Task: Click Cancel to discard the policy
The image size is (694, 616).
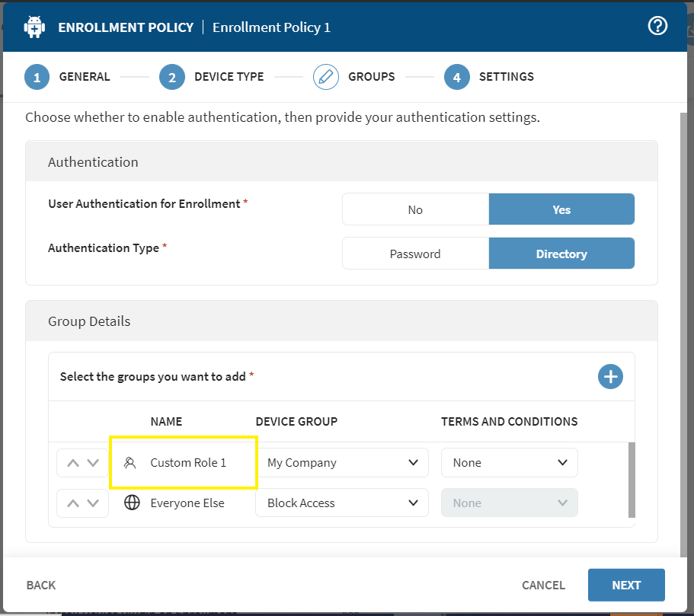Action: click(543, 585)
